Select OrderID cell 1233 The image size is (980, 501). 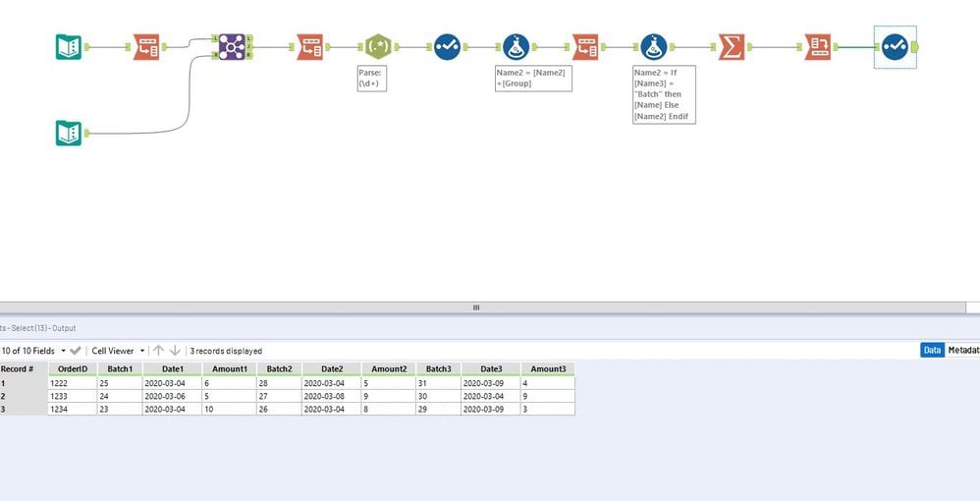pos(73,396)
